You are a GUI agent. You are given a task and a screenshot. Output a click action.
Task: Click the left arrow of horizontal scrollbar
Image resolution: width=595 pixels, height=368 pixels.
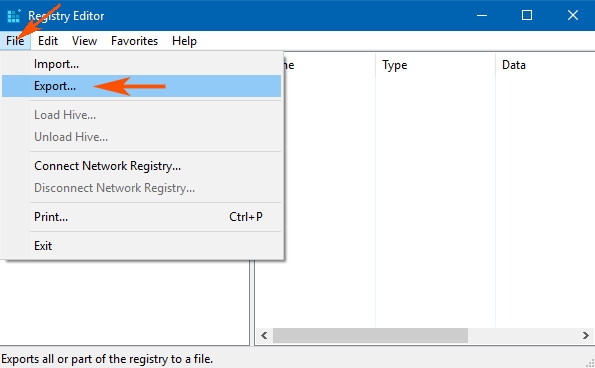coord(264,336)
